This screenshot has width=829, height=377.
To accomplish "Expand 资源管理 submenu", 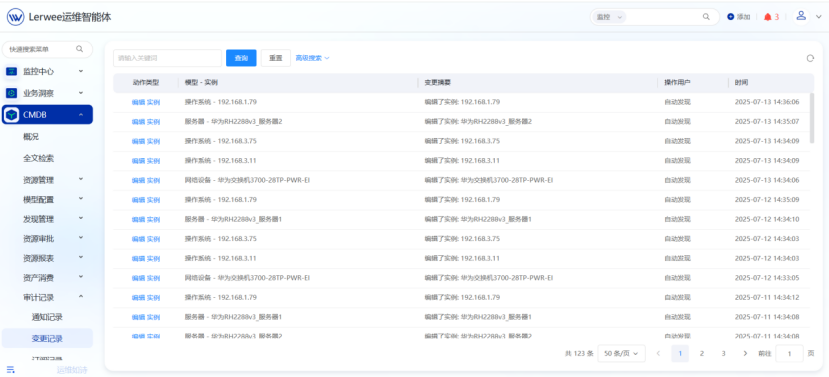I will [81, 179].
